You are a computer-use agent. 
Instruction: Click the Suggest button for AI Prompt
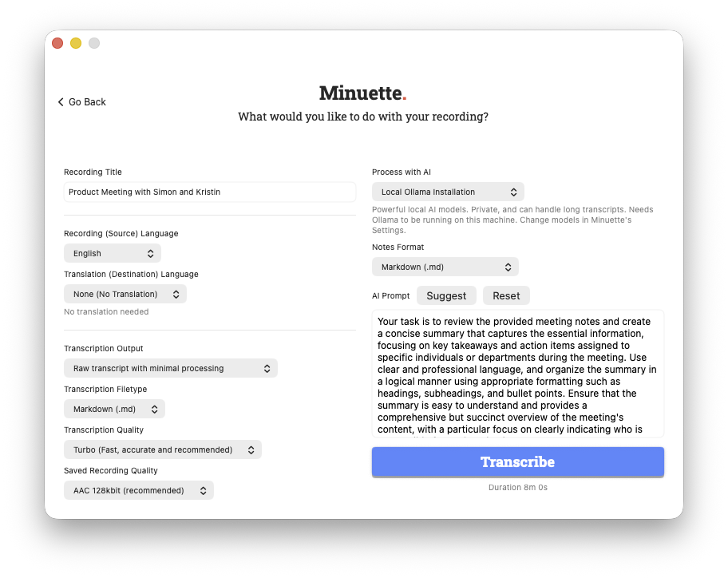click(446, 295)
